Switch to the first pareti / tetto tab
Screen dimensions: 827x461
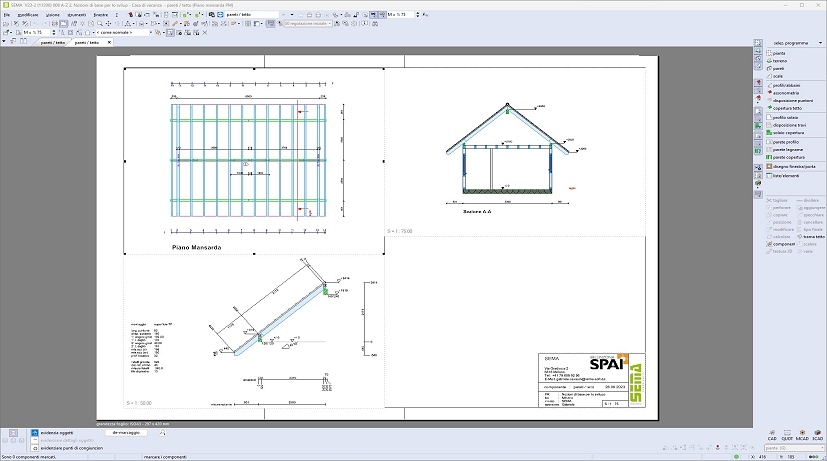coord(53,43)
